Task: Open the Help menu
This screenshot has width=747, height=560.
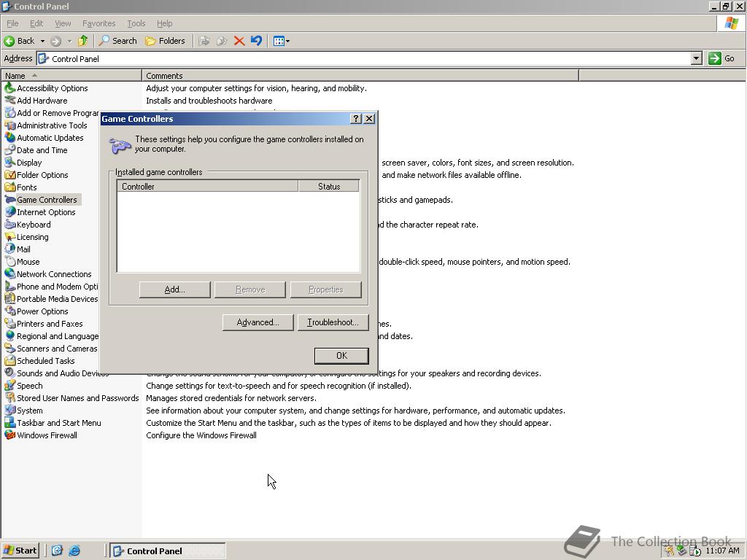Action: pos(164,23)
